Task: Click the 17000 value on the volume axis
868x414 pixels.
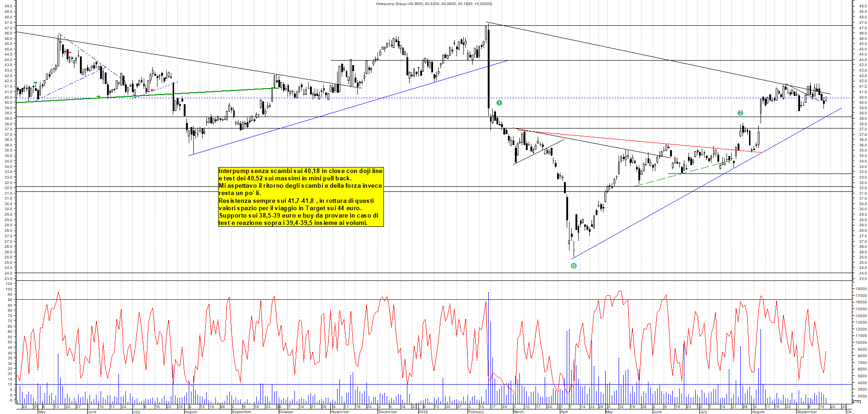Action: tap(861, 296)
